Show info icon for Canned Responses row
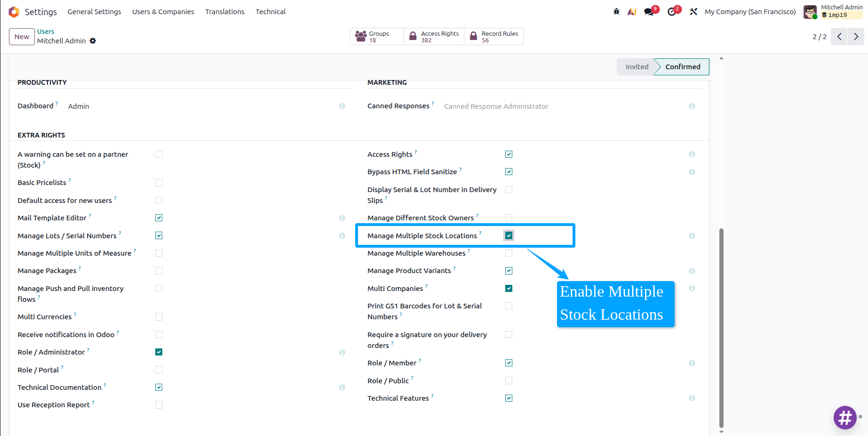 coord(692,106)
